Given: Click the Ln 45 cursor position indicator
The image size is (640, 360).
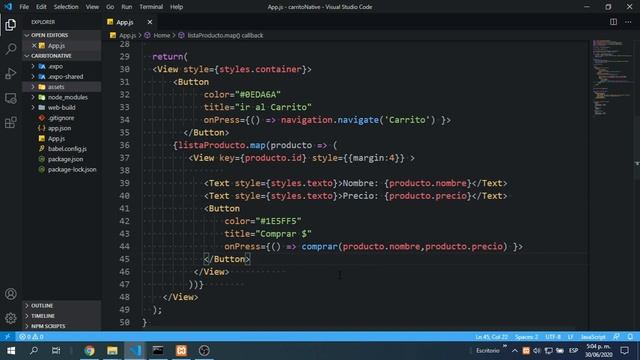Looking at the screenshot, I should [x=491, y=337].
